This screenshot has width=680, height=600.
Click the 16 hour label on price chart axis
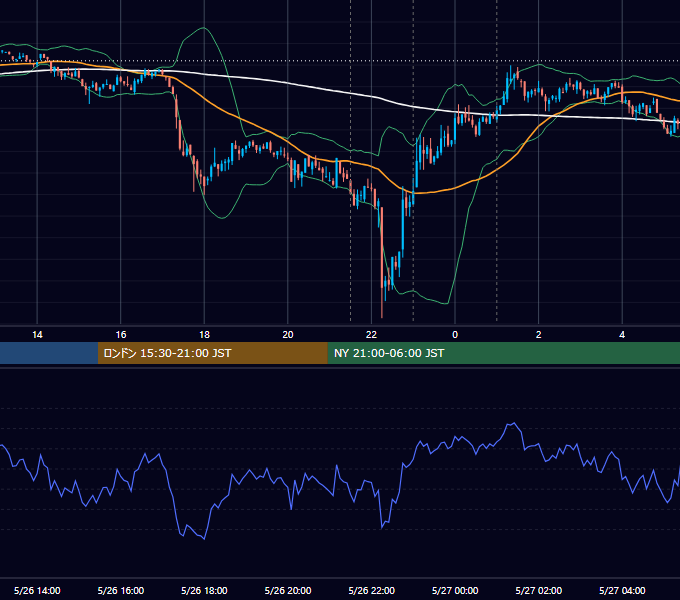click(121, 334)
